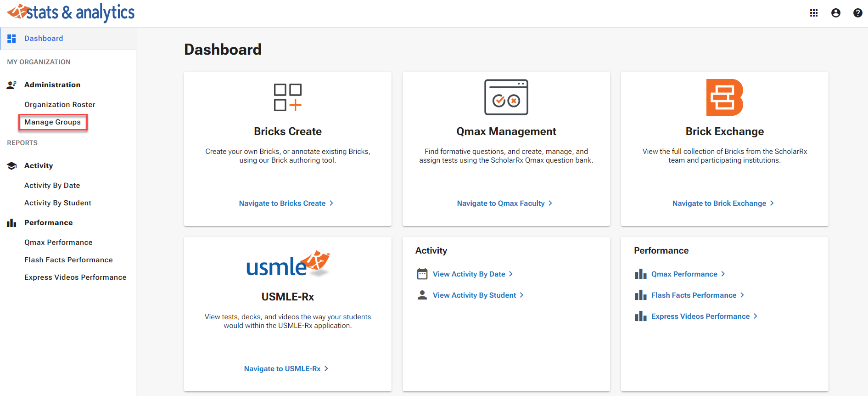Select Express Videos Performance in sidebar
The width and height of the screenshot is (868, 396).
(75, 277)
